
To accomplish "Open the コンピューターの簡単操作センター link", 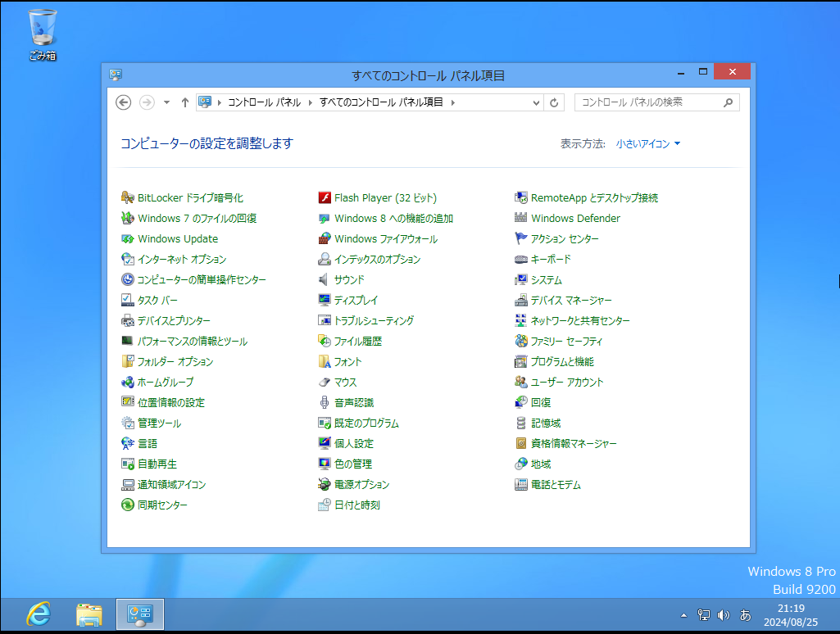I will pos(202,279).
